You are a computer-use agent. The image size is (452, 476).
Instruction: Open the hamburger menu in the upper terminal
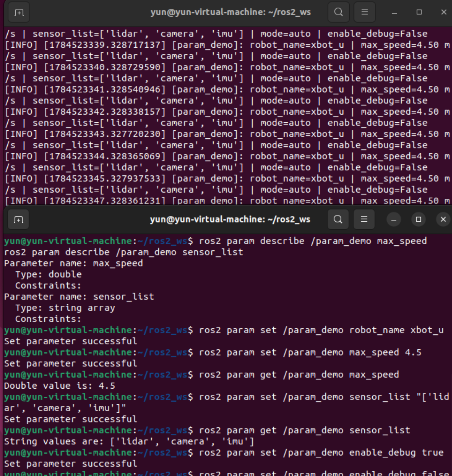365,12
